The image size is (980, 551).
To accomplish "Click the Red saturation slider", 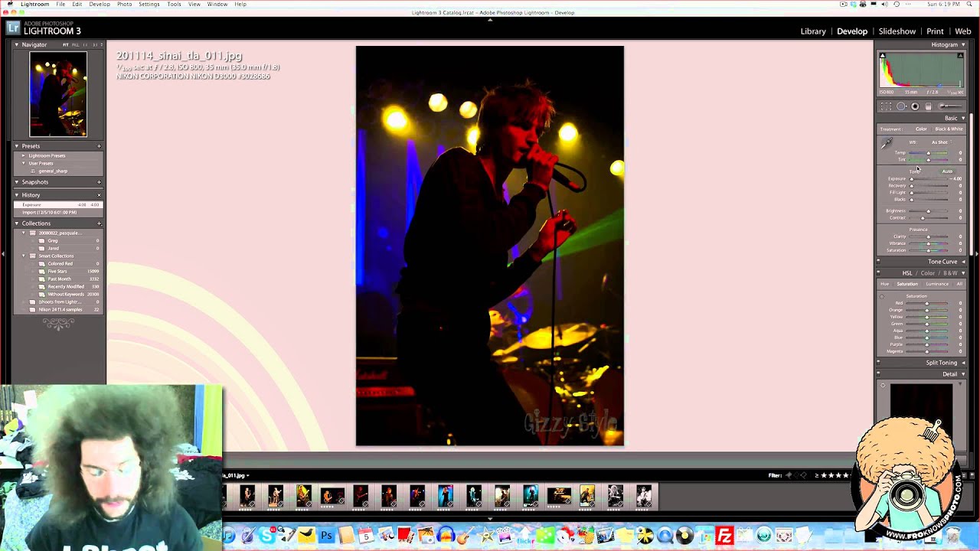I will tap(928, 303).
